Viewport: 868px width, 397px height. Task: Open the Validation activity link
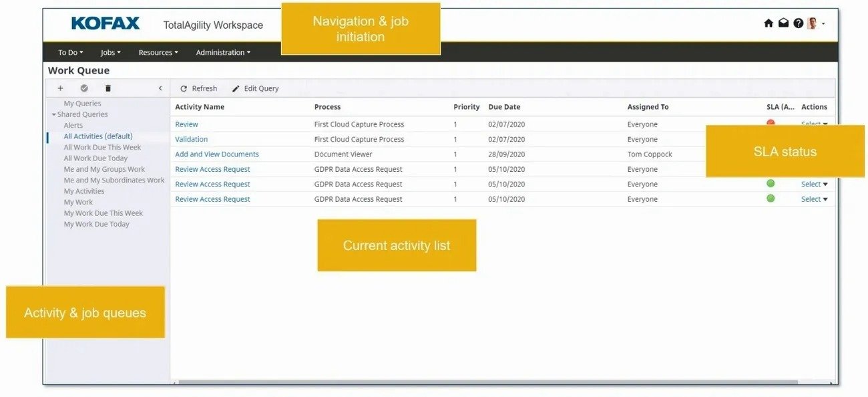(191, 139)
